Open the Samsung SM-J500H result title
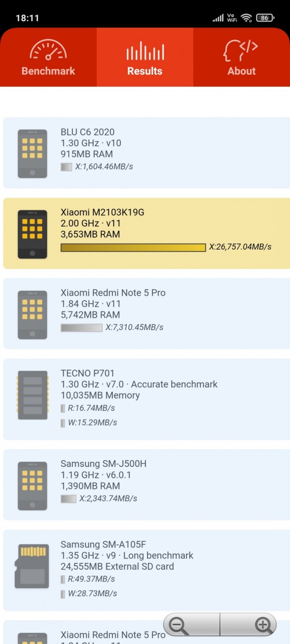 104,464
